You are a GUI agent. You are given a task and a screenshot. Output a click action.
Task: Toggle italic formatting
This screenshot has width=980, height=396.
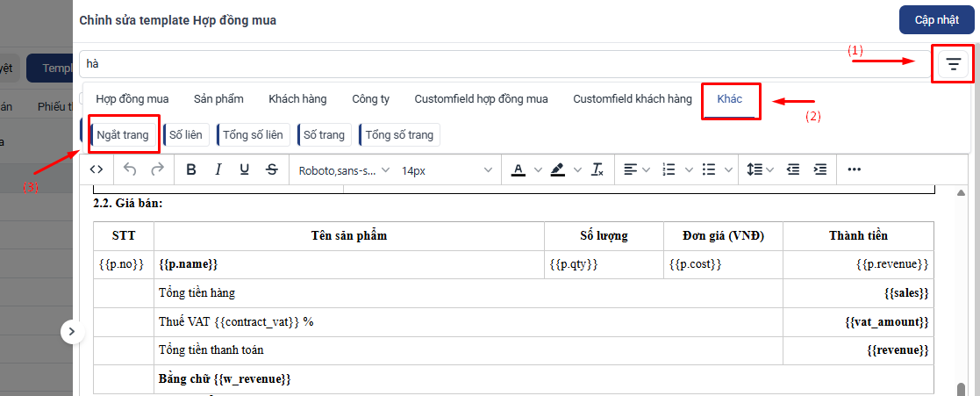pos(218,169)
